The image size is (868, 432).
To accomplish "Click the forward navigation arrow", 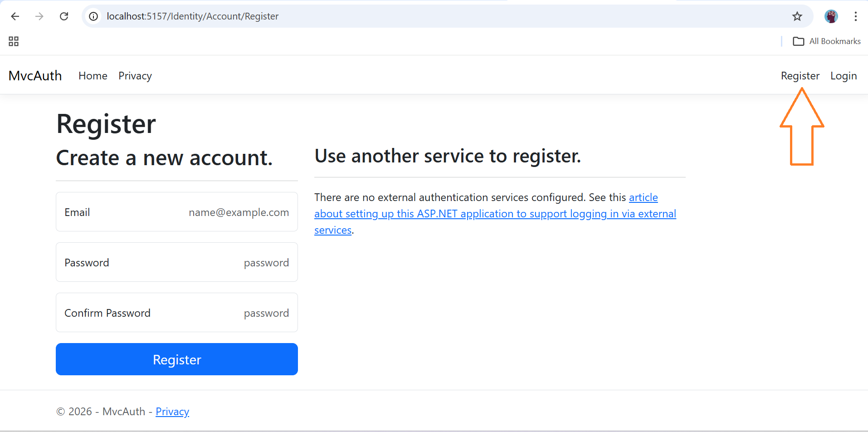I will click(x=39, y=16).
